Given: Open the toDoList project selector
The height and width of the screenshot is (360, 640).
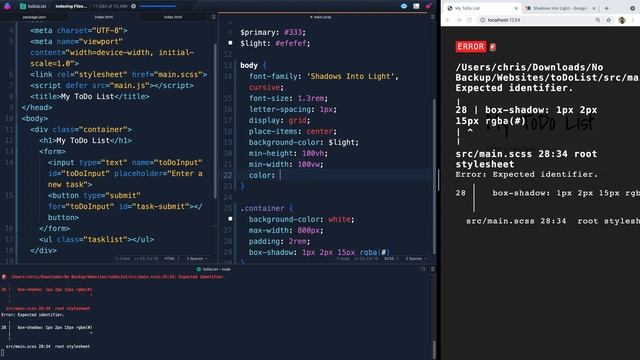Looking at the screenshot, I should click(x=33, y=6).
